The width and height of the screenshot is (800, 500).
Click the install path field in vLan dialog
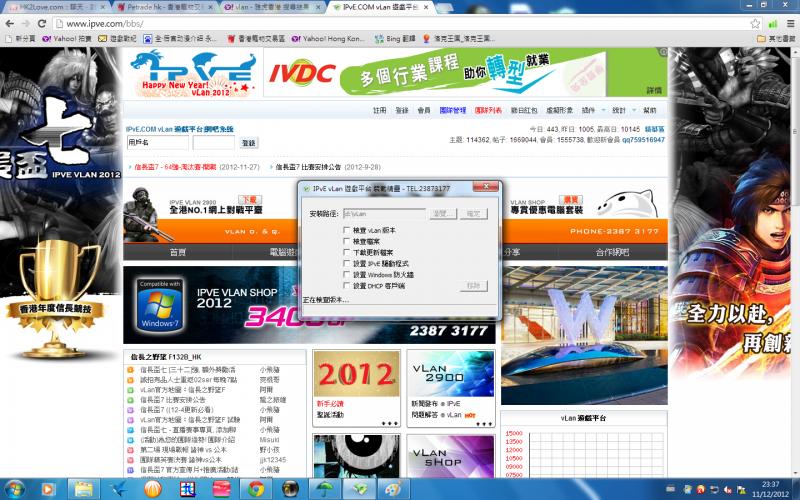384,214
